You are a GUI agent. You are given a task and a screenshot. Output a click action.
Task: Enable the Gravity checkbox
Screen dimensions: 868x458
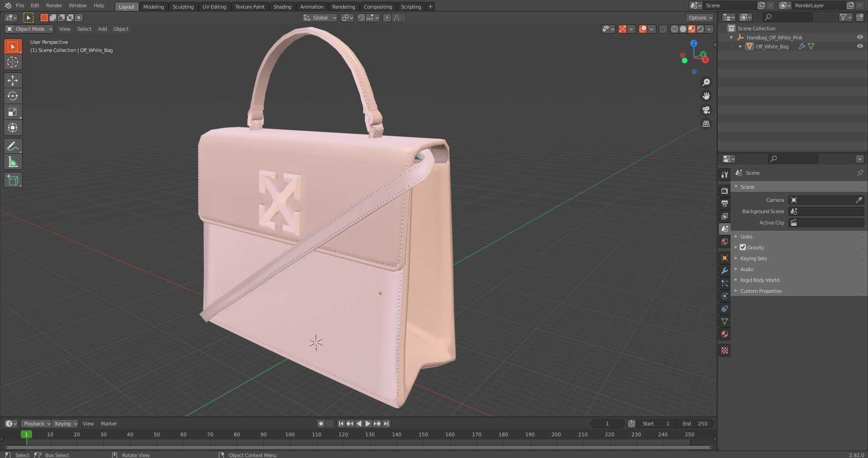click(743, 247)
